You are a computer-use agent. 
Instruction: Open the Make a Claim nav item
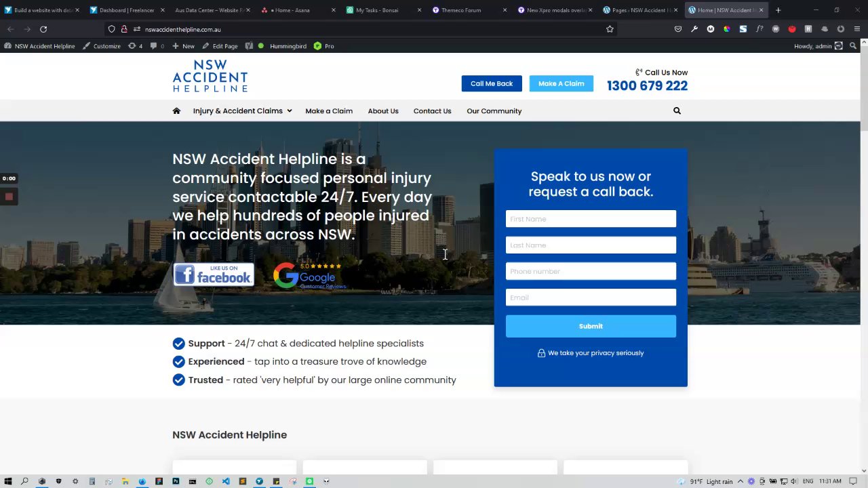(329, 110)
